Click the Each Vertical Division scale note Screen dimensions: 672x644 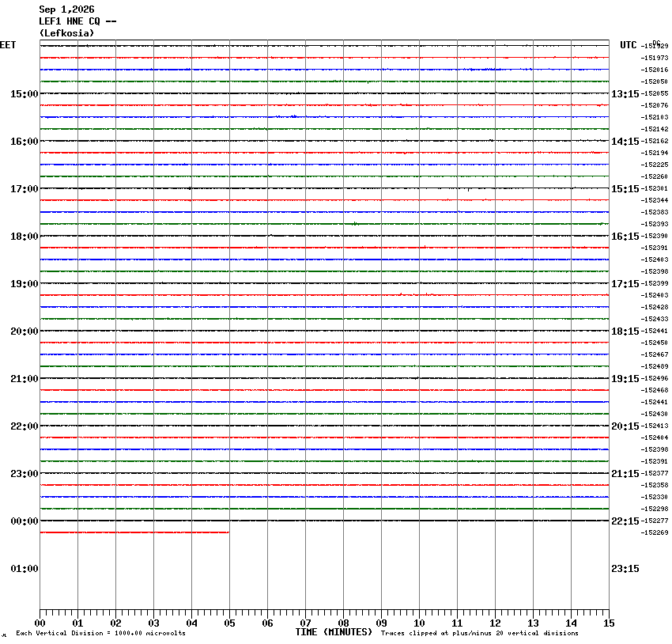[100, 633]
